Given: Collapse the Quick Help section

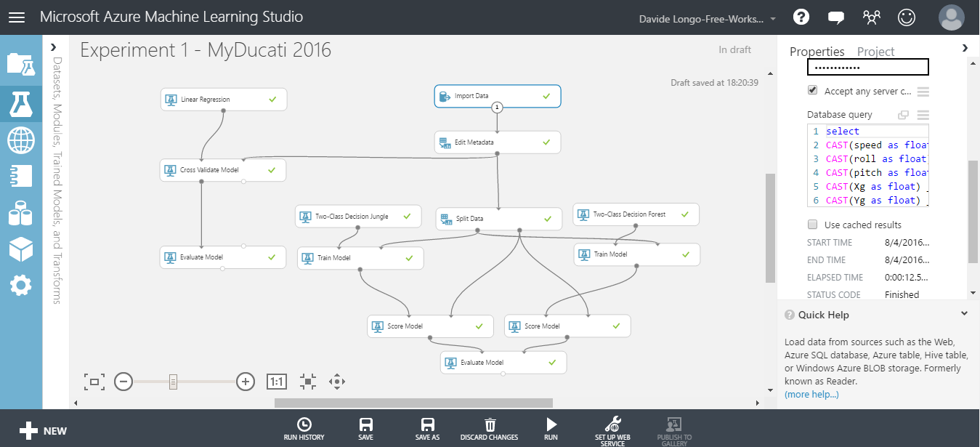Looking at the screenshot, I should (964, 314).
